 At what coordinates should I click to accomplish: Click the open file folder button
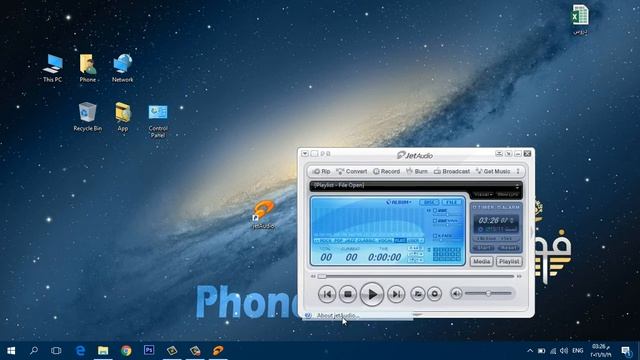(418, 294)
